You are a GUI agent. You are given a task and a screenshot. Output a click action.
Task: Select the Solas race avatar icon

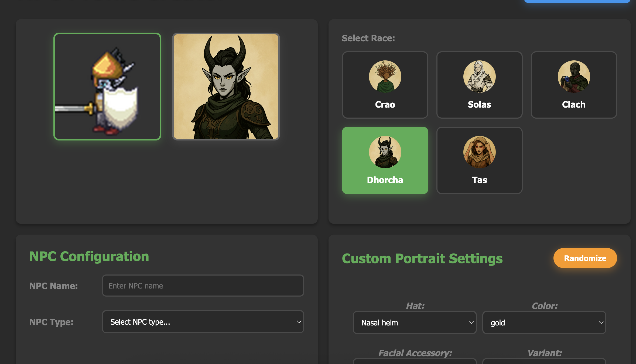point(479,77)
